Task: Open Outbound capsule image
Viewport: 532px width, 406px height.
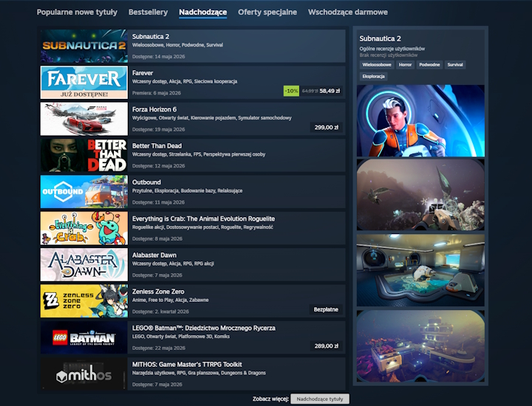Action: click(84, 192)
